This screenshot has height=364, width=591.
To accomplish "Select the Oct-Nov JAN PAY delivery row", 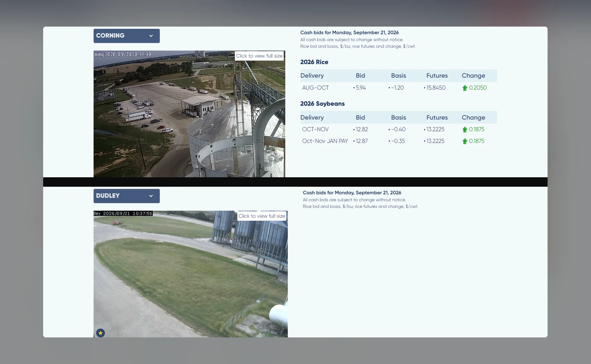I will 399,141.
